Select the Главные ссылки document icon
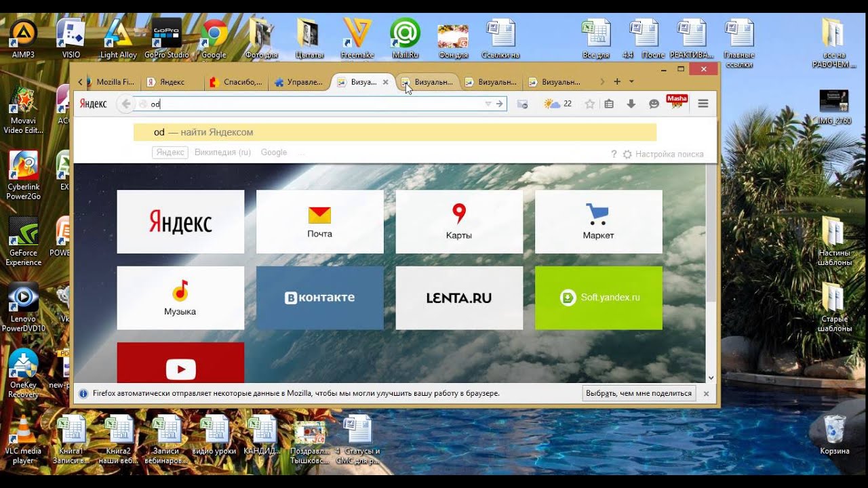Viewport: 868px width, 488px height. point(739,43)
